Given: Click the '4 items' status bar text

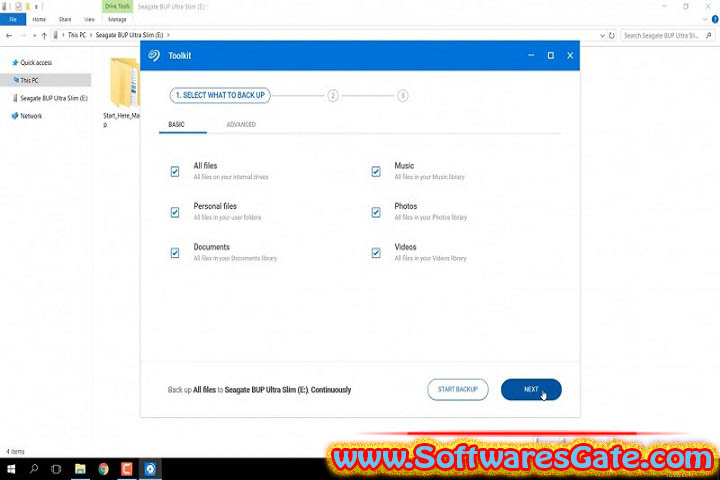Looking at the screenshot, I should click(x=15, y=452).
